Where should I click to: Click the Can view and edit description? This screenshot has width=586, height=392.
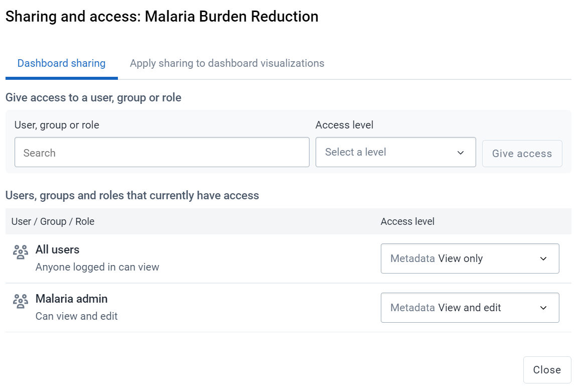click(x=76, y=316)
